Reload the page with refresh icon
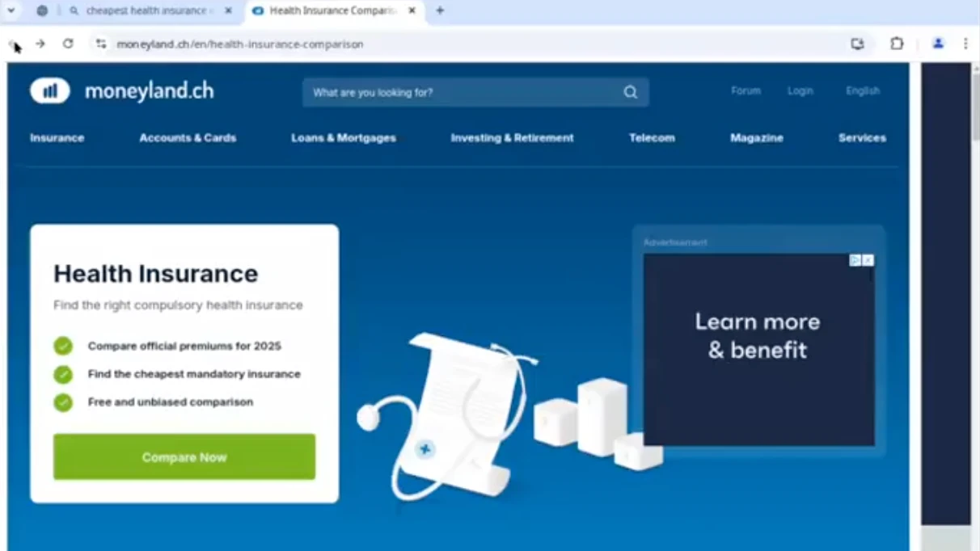980x551 pixels. coord(68,44)
